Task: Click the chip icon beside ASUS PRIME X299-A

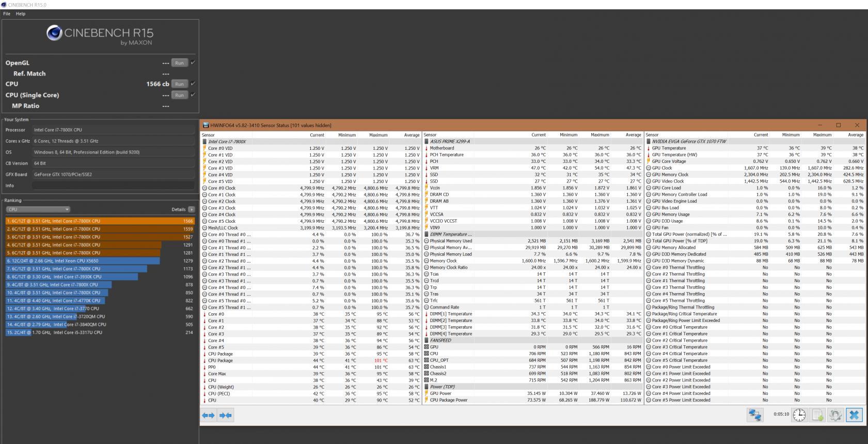Action: pos(427,142)
